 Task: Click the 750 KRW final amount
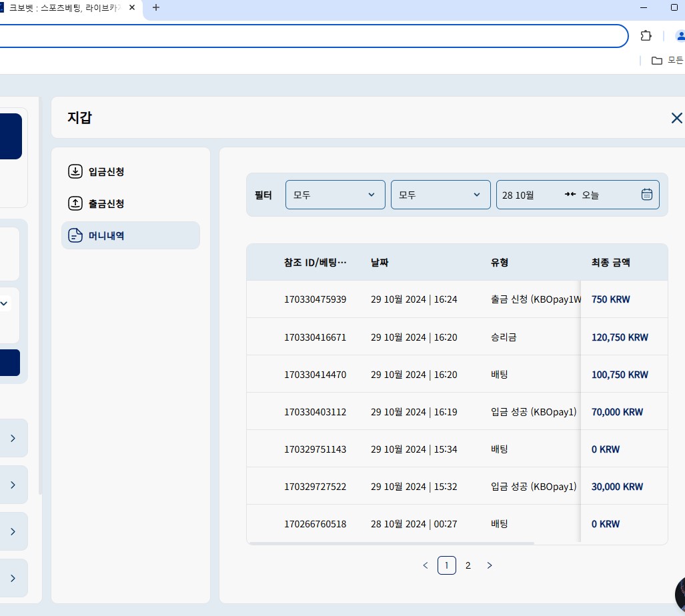pyautogui.click(x=611, y=299)
